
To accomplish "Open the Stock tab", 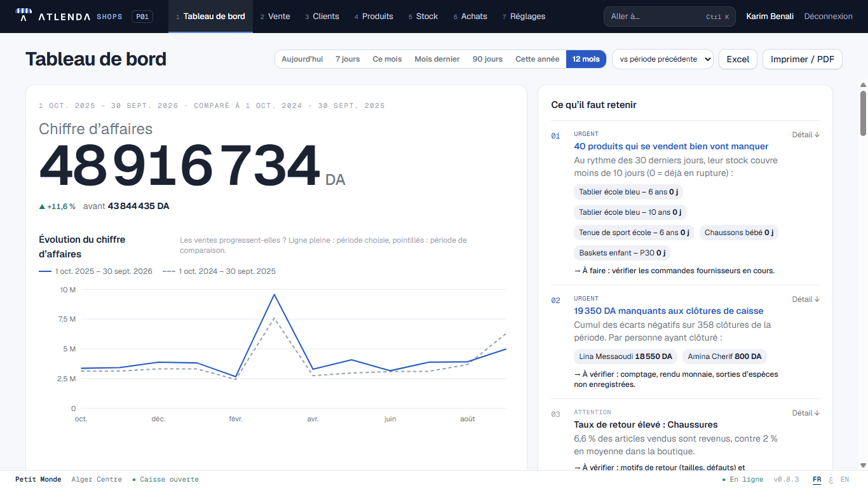I will click(x=423, y=17).
